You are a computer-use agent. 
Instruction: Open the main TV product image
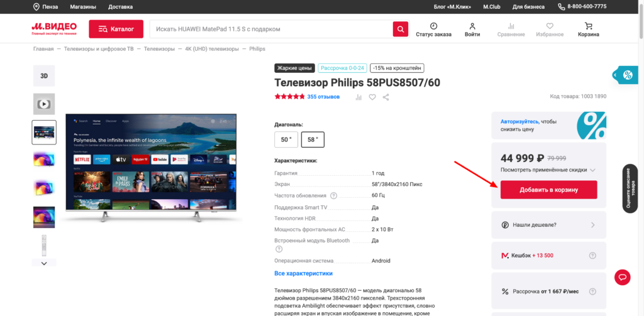point(151,168)
